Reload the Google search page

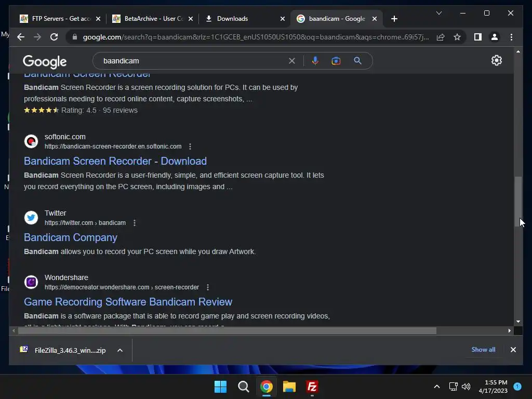pos(54,37)
